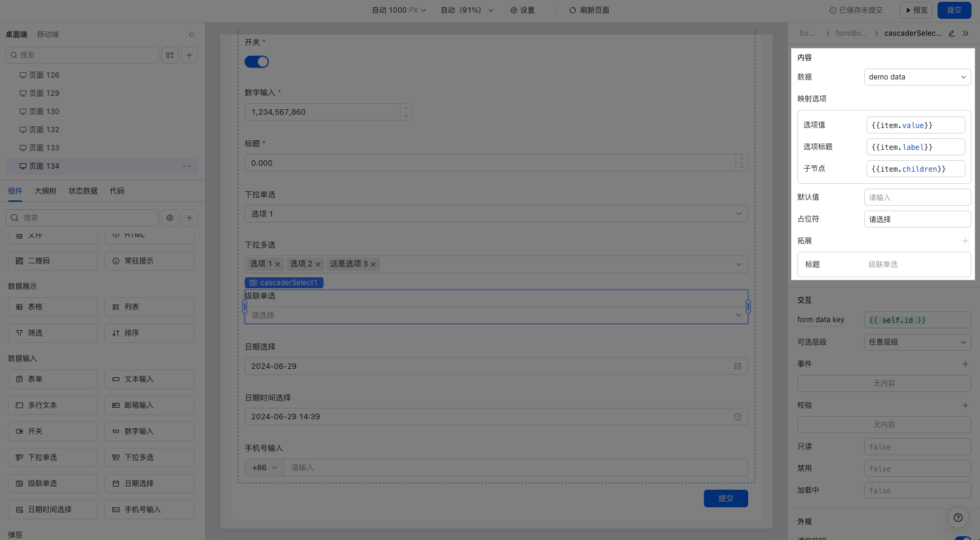
Task: Click add page plus icon
Action: point(189,55)
